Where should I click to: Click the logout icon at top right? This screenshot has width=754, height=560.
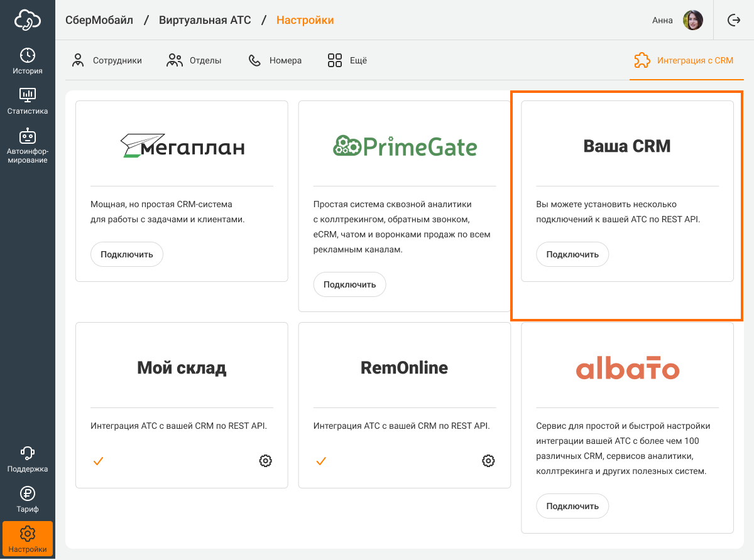[733, 20]
